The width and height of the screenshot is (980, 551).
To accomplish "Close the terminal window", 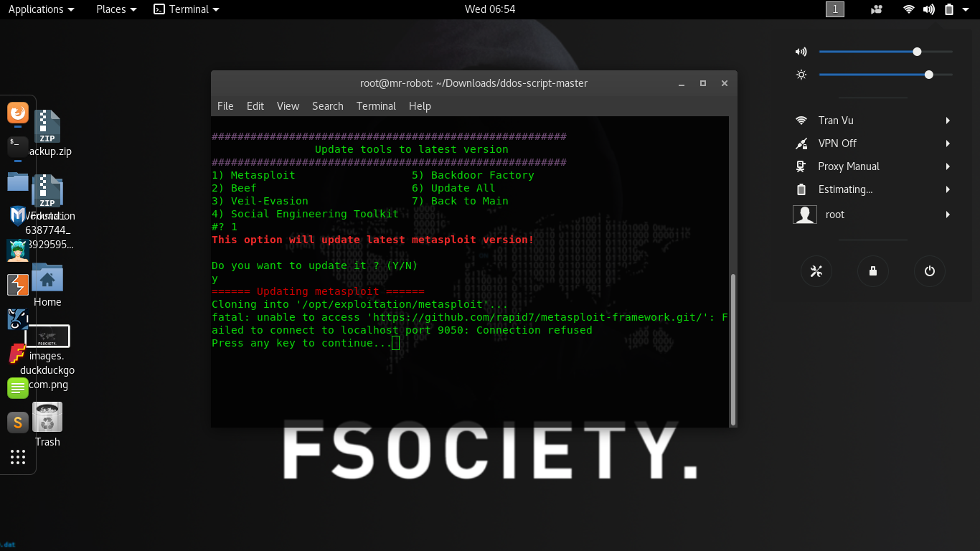I will 725,83.
